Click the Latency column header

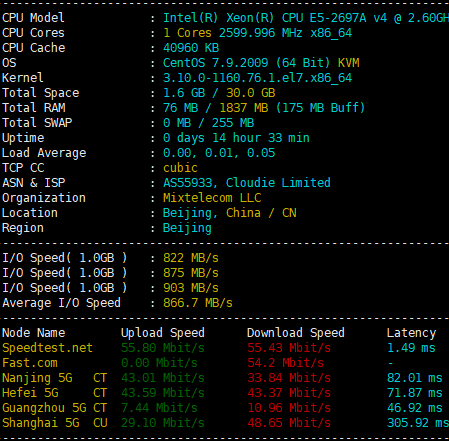point(411,333)
